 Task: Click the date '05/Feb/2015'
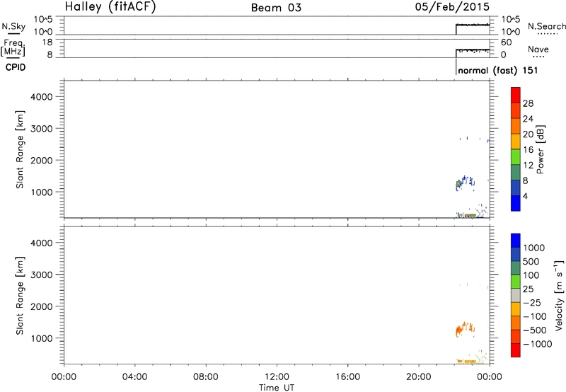452,6
